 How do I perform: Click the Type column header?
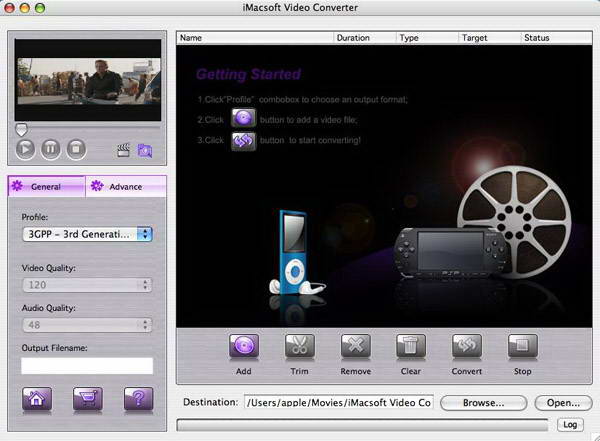[x=427, y=38]
